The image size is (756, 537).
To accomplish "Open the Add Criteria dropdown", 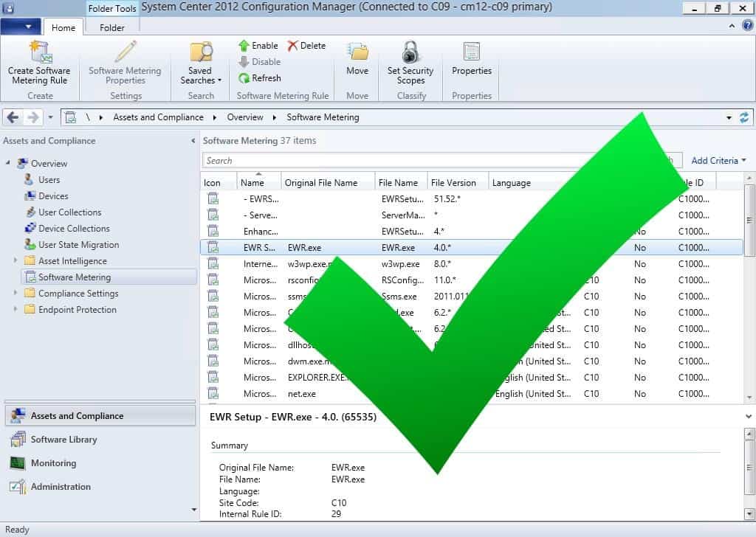I will [x=718, y=160].
